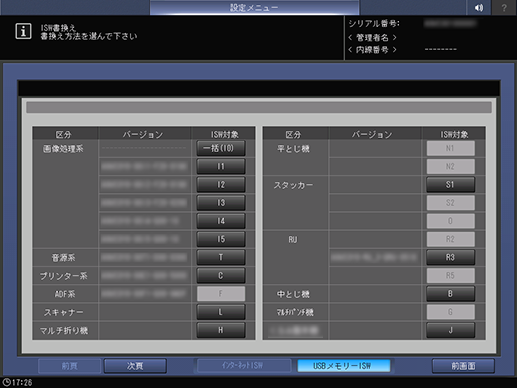
Task: Choose the C button for プリンター系
Action: click(x=221, y=276)
